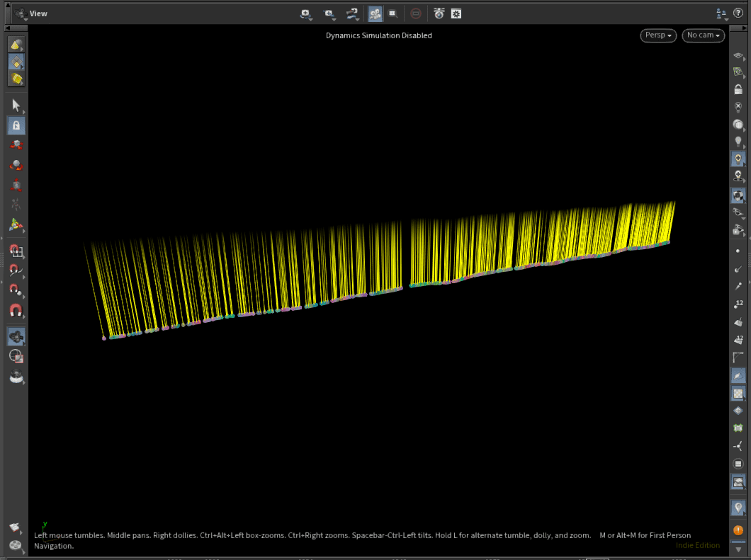Activate the Select arrow tool
This screenshot has width=751, height=560.
[16, 105]
